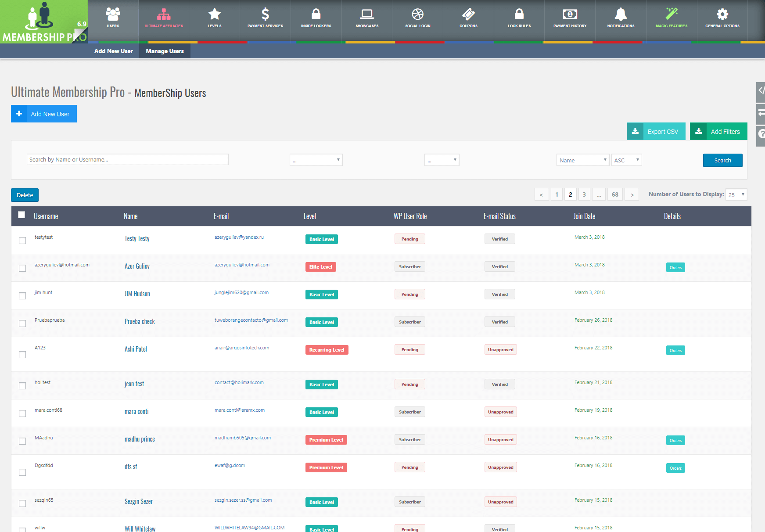765x532 pixels.
Task: Open Orders for madhu prince
Action: [x=675, y=440]
